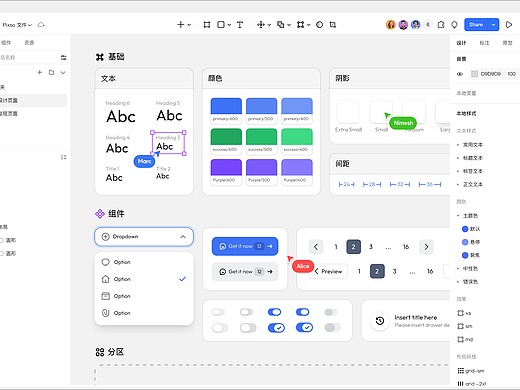Viewport: 520px width, 390px height.
Task: Toggle the first blue on switch top row
Action: (274, 312)
